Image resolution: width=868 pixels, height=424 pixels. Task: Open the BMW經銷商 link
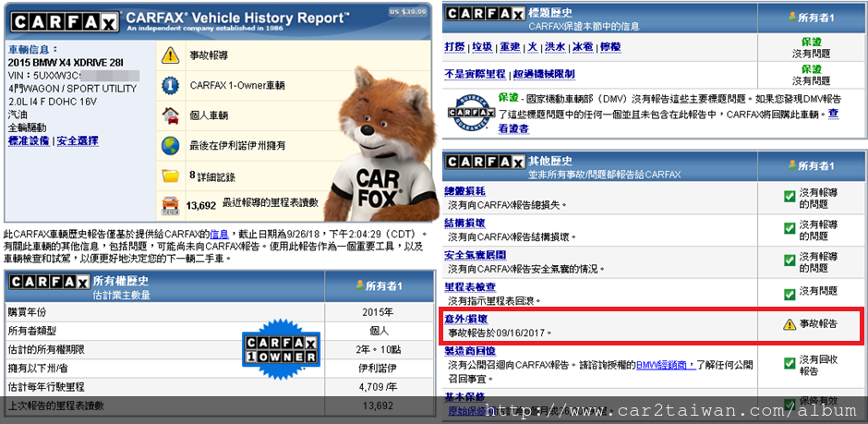coord(666,365)
